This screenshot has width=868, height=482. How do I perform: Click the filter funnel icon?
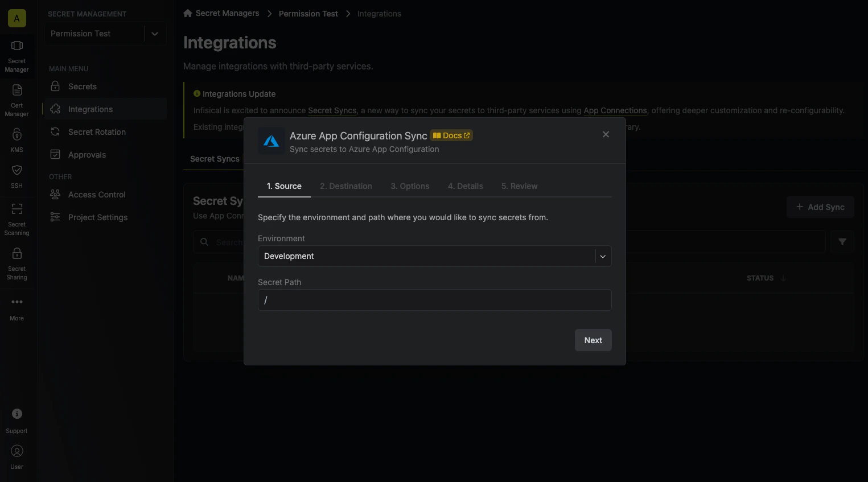point(842,242)
